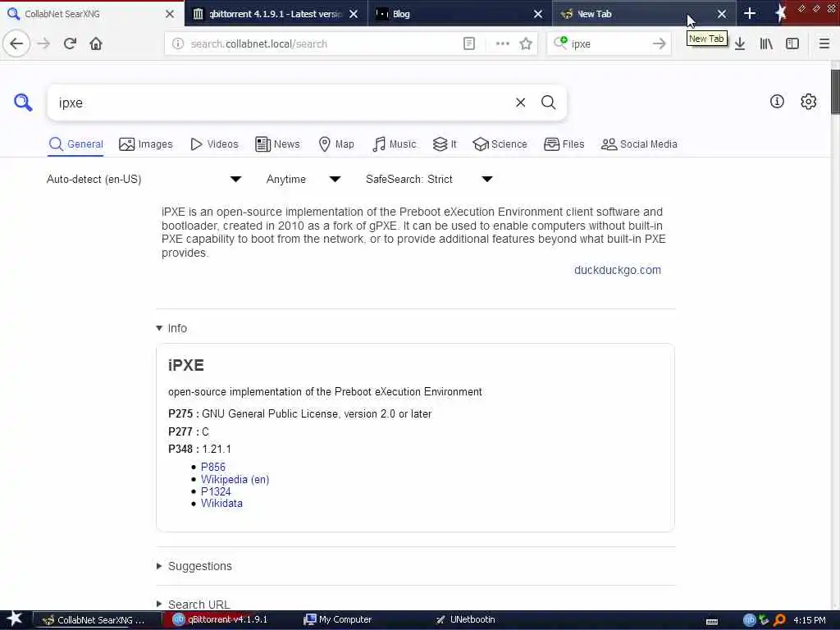Close the qbittorrent tab
Viewport: 840px width, 630px height.
tap(354, 14)
